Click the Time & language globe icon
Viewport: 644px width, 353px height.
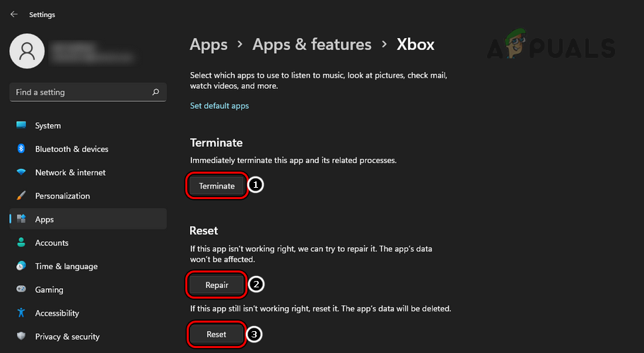pyautogui.click(x=21, y=266)
